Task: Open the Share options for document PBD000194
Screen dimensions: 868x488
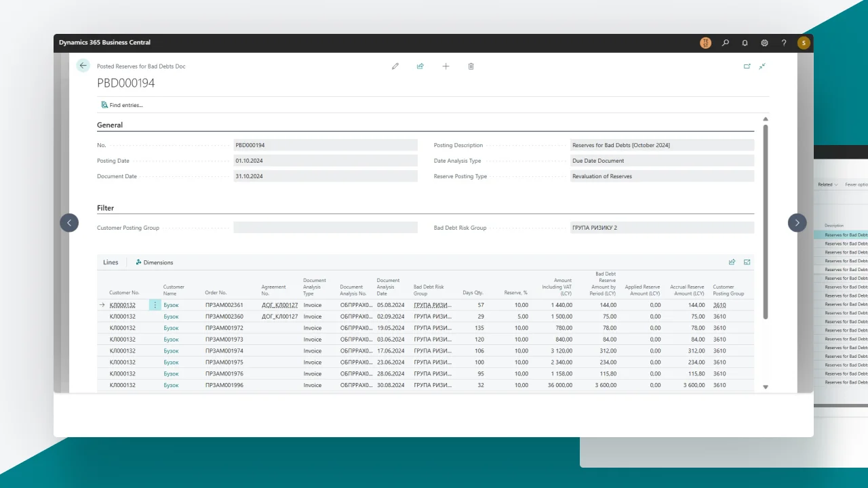Action: tap(420, 66)
